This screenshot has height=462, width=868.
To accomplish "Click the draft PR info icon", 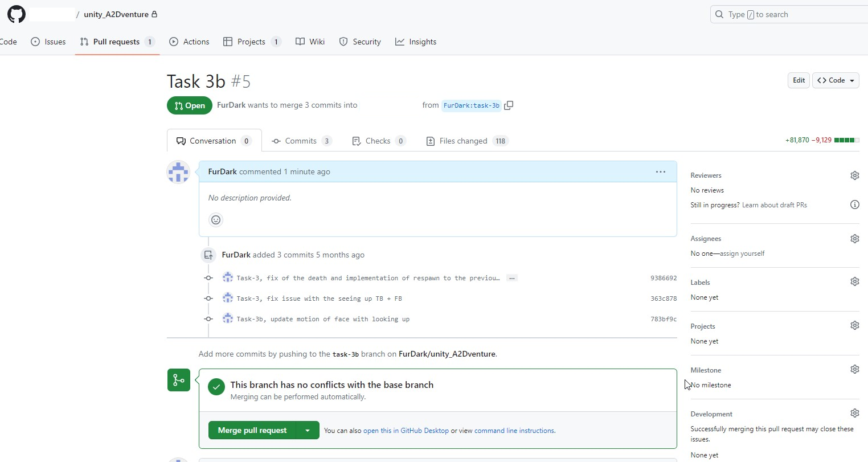I will point(854,205).
